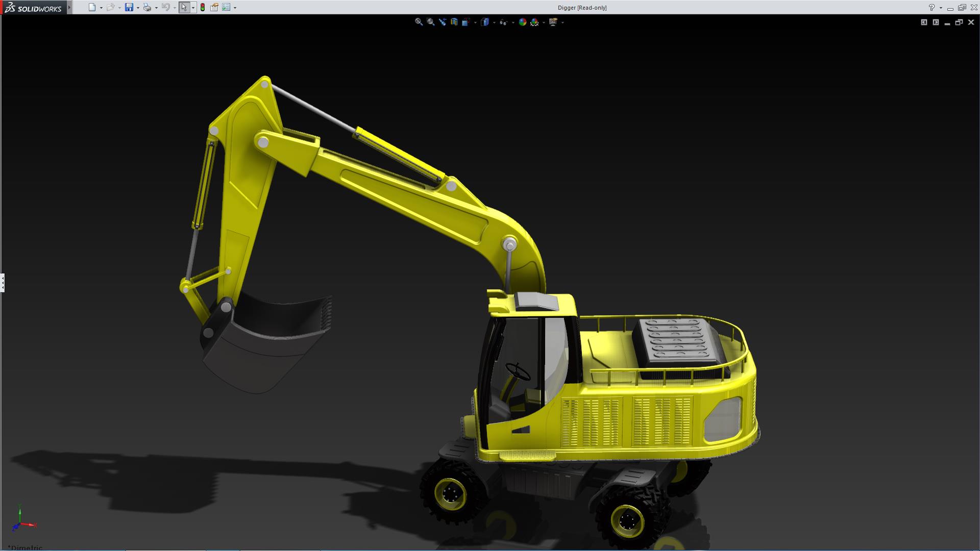Image resolution: width=980 pixels, height=551 pixels.
Task: Click the Rebuild traffic light icon
Action: [203, 8]
